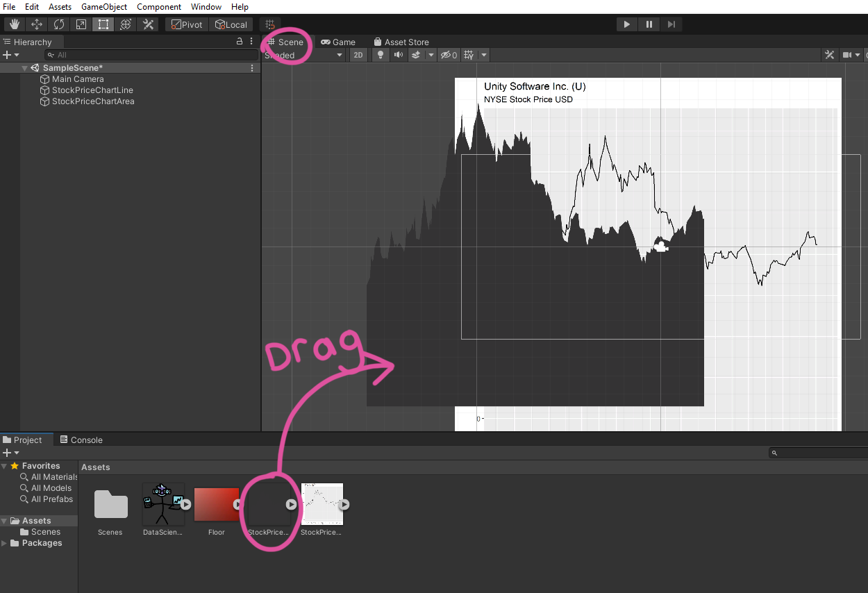868x593 pixels.
Task: Toggle 2D scene view mode
Action: click(x=358, y=55)
